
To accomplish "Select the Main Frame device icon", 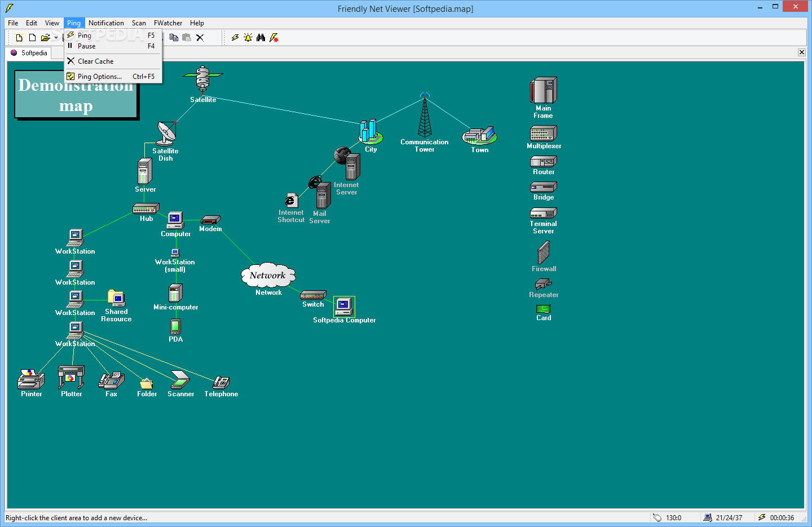I will (544, 90).
